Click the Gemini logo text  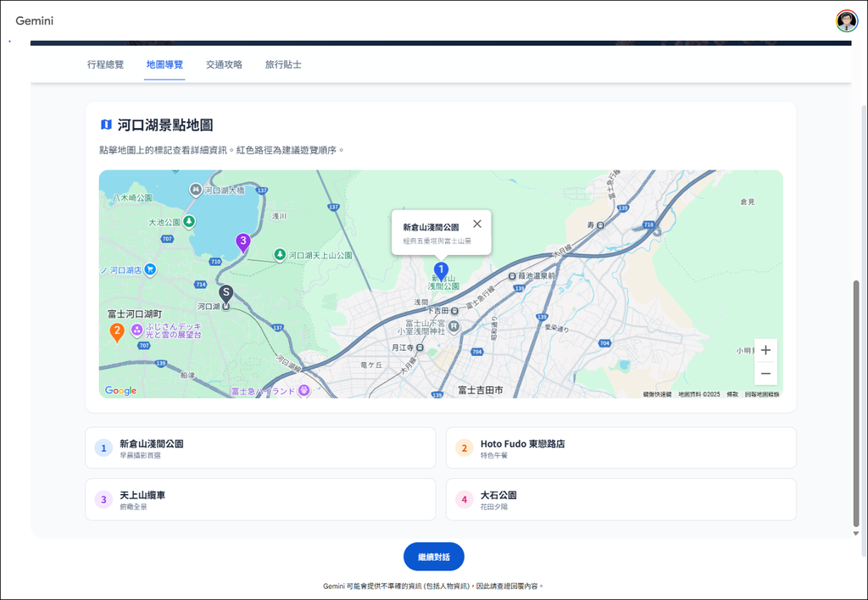(34, 21)
